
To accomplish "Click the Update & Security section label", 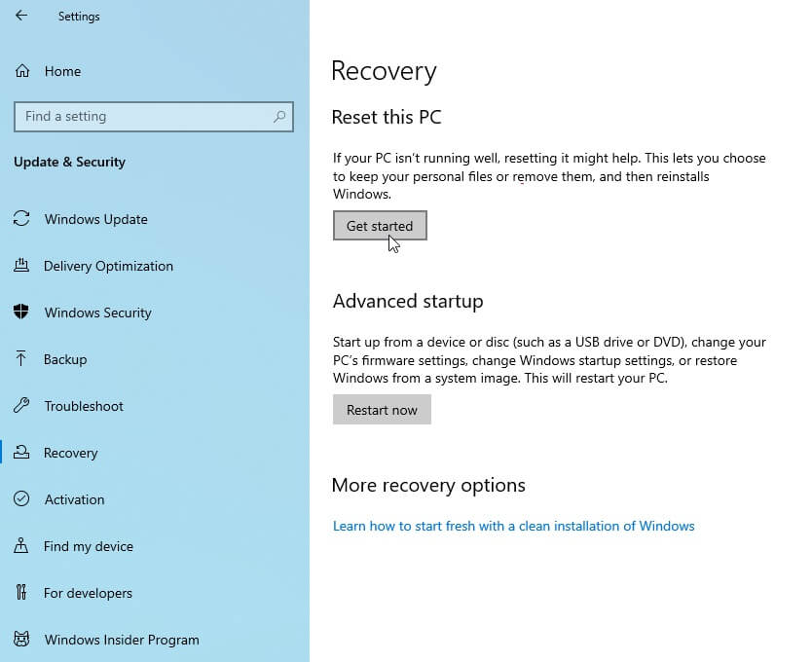I will (x=69, y=163).
